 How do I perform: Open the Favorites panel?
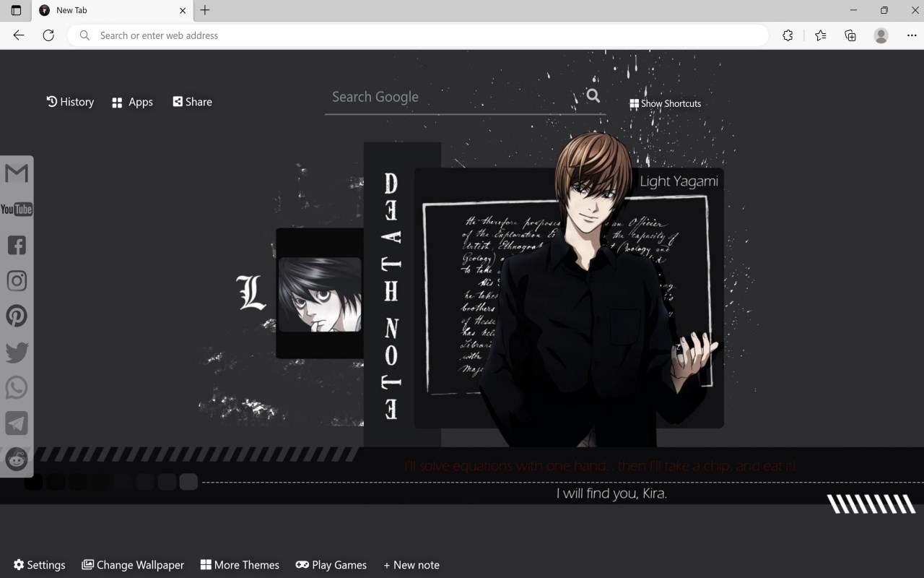pyautogui.click(x=820, y=35)
